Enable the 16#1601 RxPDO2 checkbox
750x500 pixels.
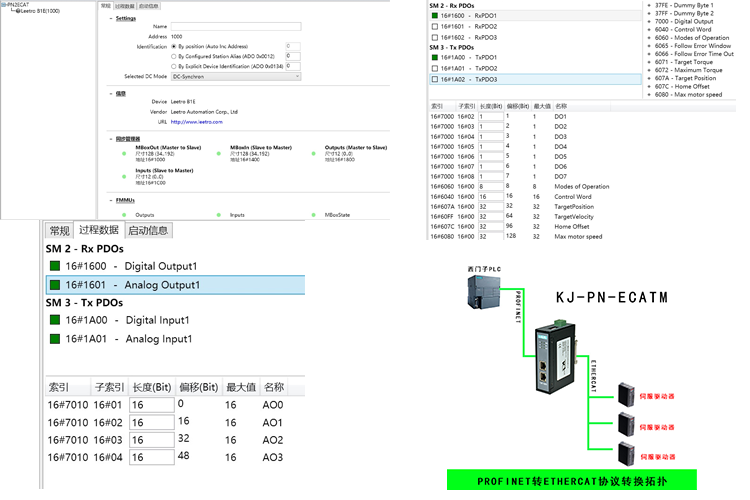pos(434,27)
